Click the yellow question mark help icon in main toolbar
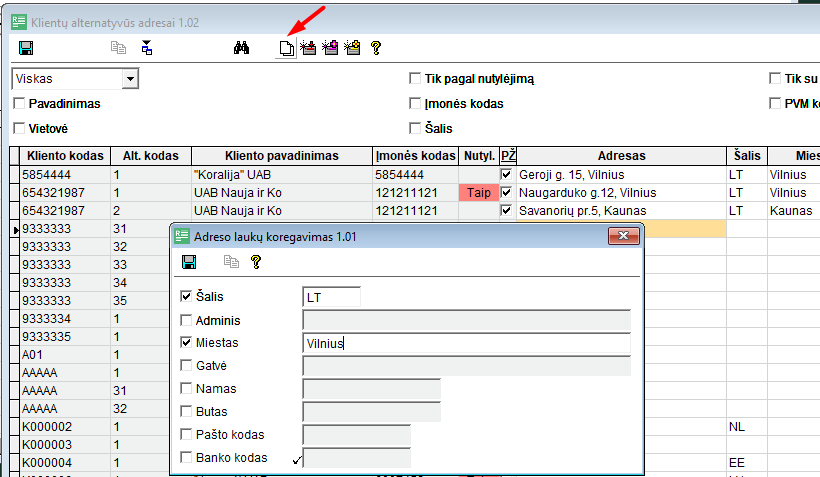The image size is (820, 477). point(375,48)
